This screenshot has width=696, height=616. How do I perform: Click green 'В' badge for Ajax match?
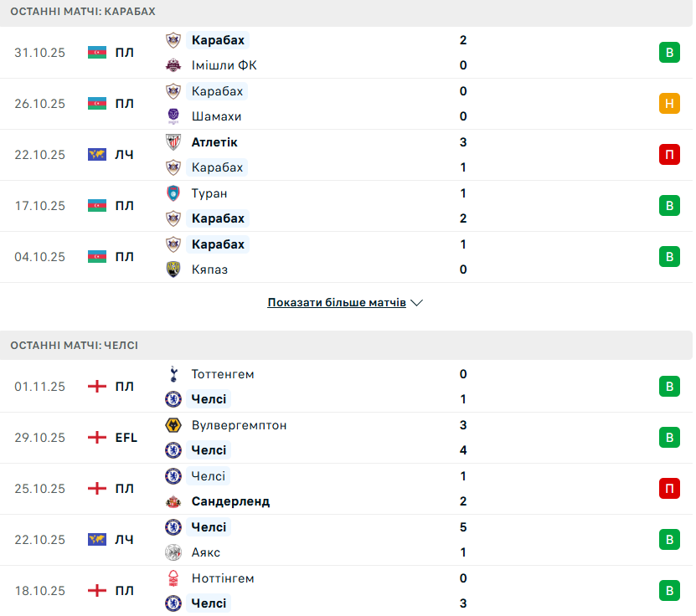point(669,540)
